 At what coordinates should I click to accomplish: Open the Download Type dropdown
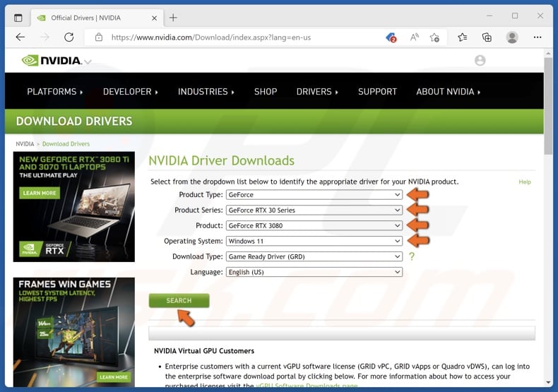(314, 256)
